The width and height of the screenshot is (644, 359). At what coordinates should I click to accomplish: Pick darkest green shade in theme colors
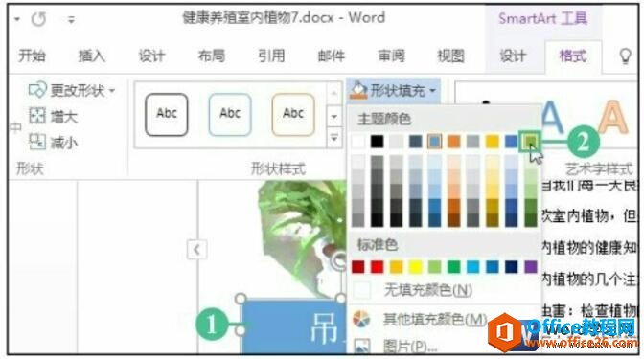click(531, 219)
